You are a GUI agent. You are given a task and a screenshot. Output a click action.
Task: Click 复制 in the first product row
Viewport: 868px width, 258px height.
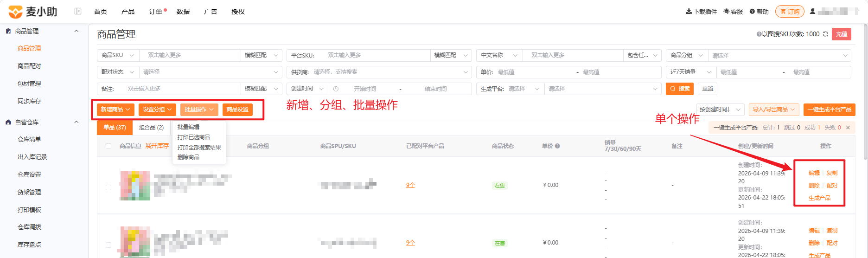coord(832,173)
